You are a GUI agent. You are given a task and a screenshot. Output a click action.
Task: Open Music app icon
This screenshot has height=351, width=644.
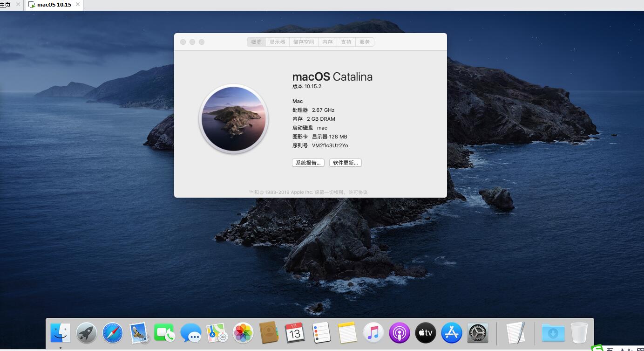coord(373,333)
